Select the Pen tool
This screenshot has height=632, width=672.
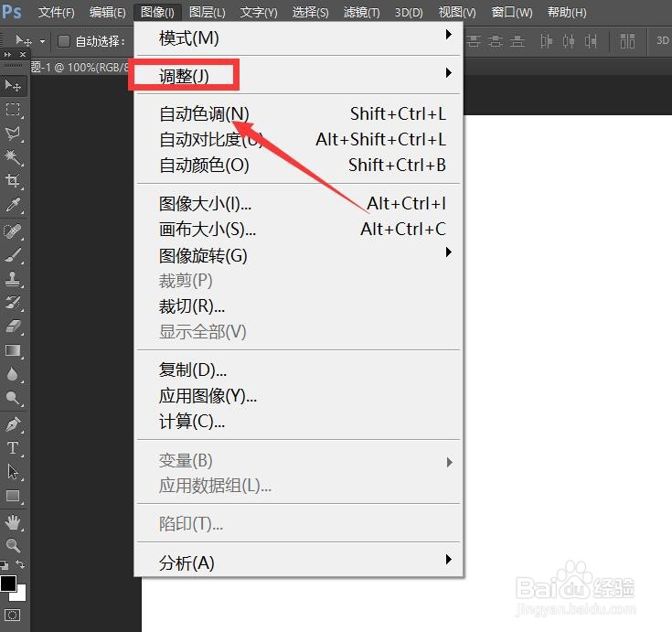(x=13, y=424)
